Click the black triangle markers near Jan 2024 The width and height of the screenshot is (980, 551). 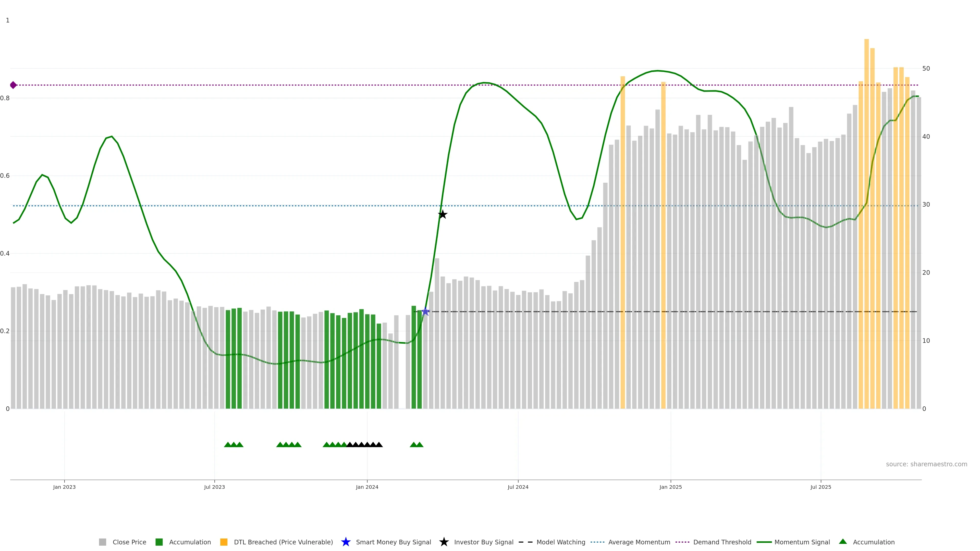[x=364, y=445]
